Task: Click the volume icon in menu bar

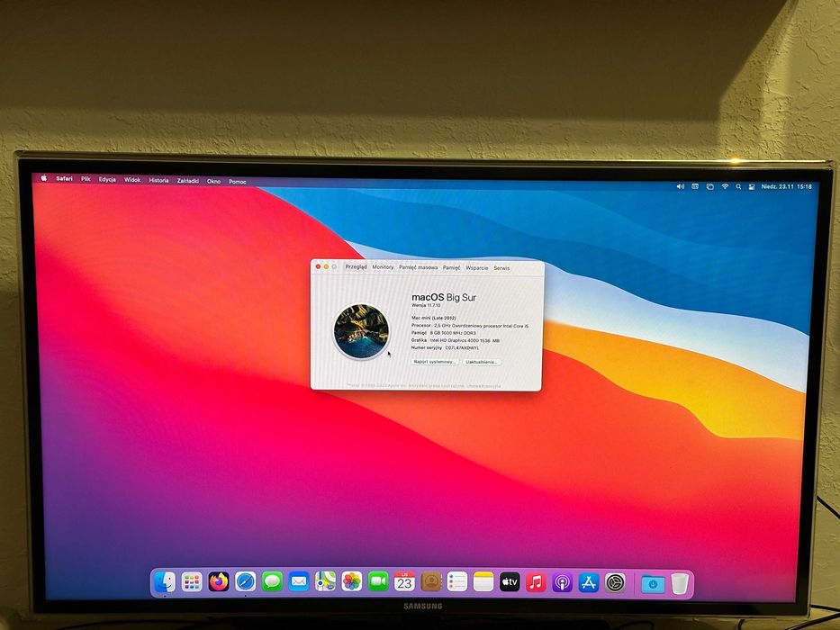Action: (681, 186)
